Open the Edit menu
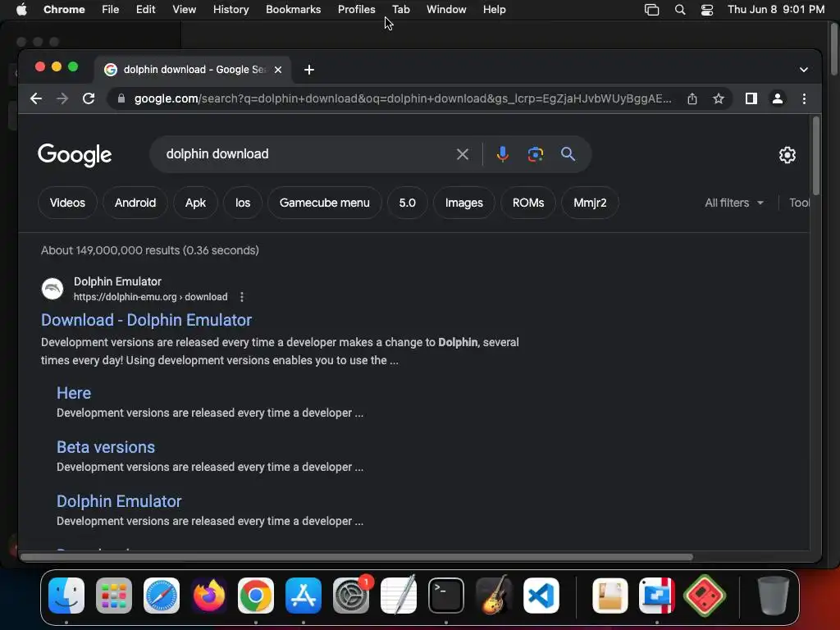This screenshot has height=630, width=840. pyautogui.click(x=145, y=10)
